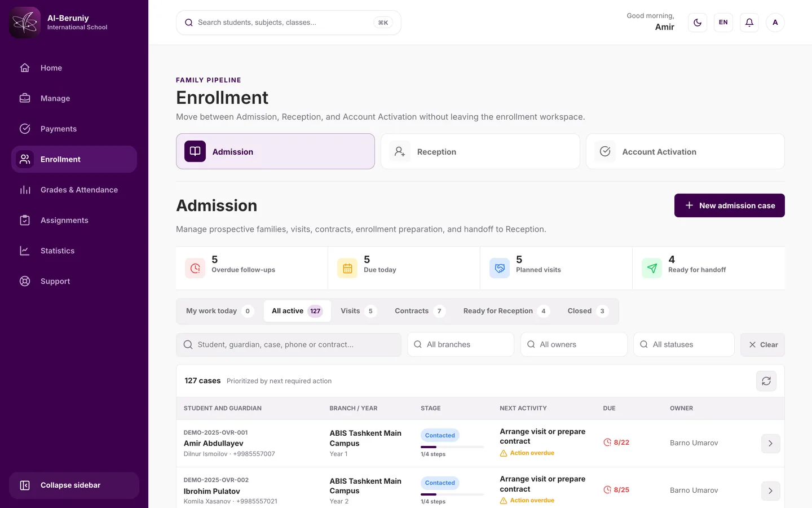Click the overdue 8/22 due date
812x508 pixels.
616,443
